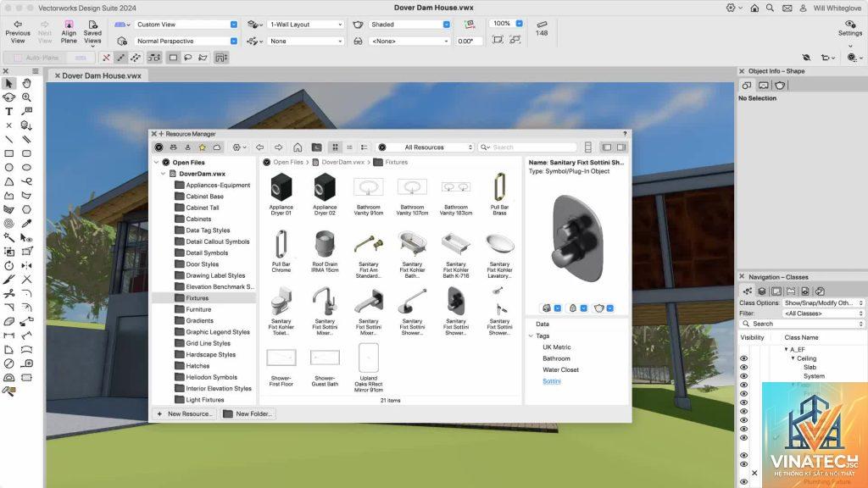Screen dimensions: 868x488
Task: Click the Align Plane button
Action: pyautogui.click(x=69, y=32)
